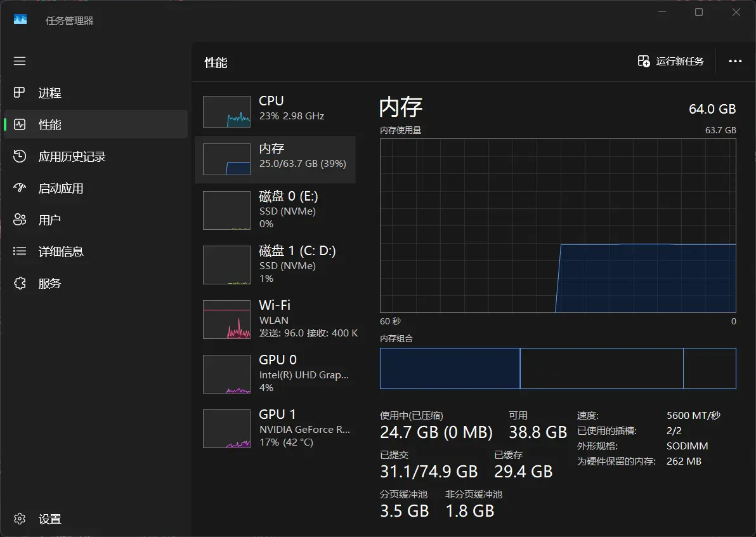Select the GPU 1 thumbnail graph
756x537 pixels.
pyautogui.click(x=226, y=428)
